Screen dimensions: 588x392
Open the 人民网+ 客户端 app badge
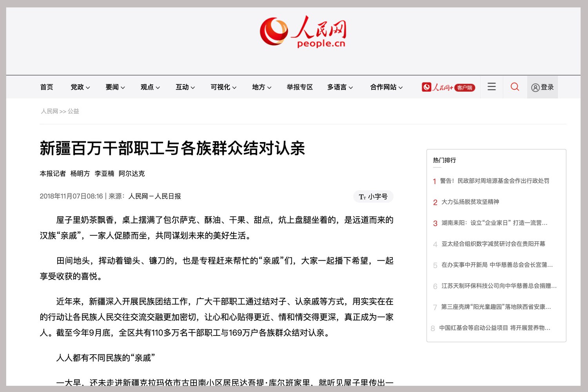pyautogui.click(x=448, y=87)
